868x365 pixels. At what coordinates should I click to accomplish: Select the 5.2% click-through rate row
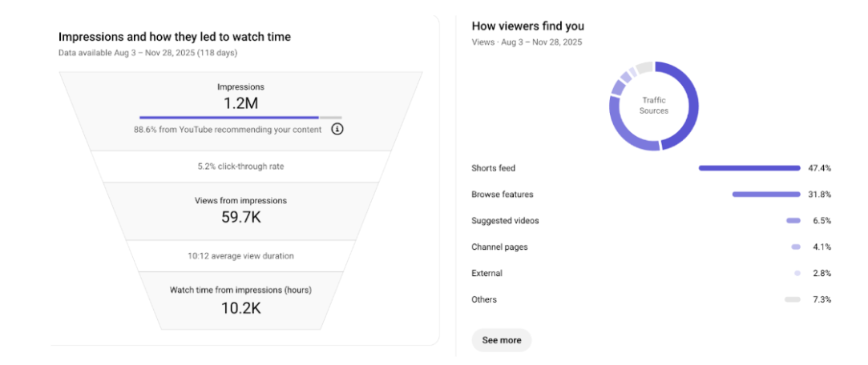(240, 166)
